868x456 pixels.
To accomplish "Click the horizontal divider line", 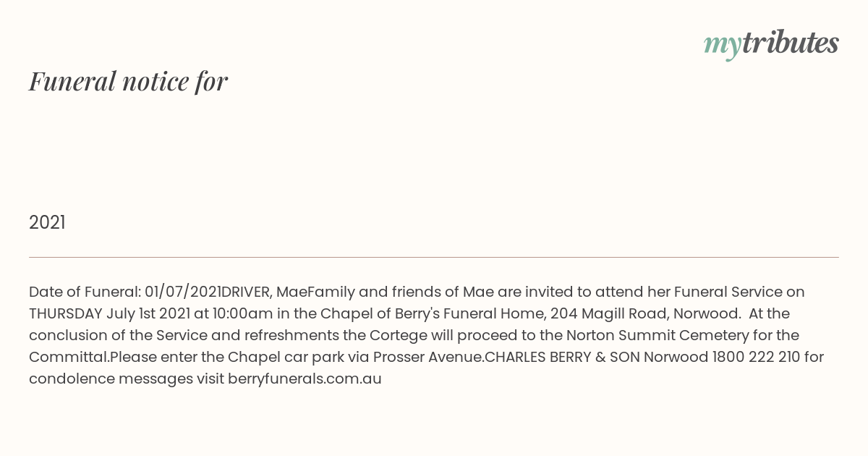I will (434, 257).
